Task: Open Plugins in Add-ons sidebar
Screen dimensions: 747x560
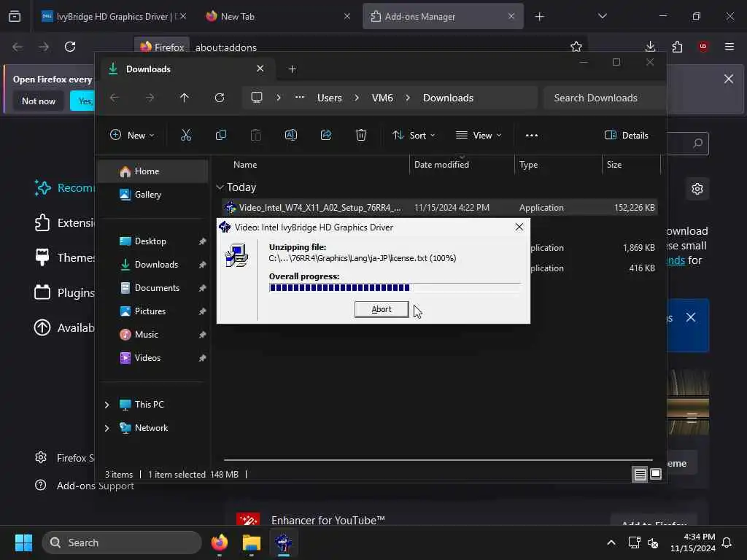Action: [65, 292]
